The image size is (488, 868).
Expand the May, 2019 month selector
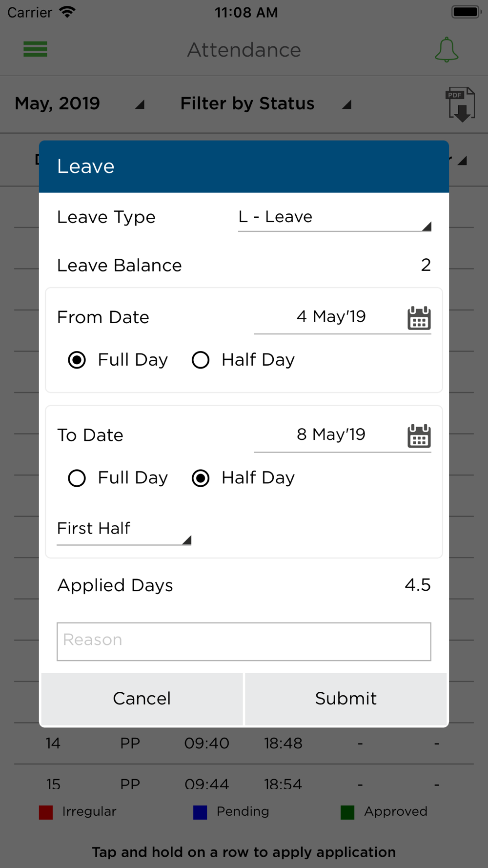[x=80, y=103]
